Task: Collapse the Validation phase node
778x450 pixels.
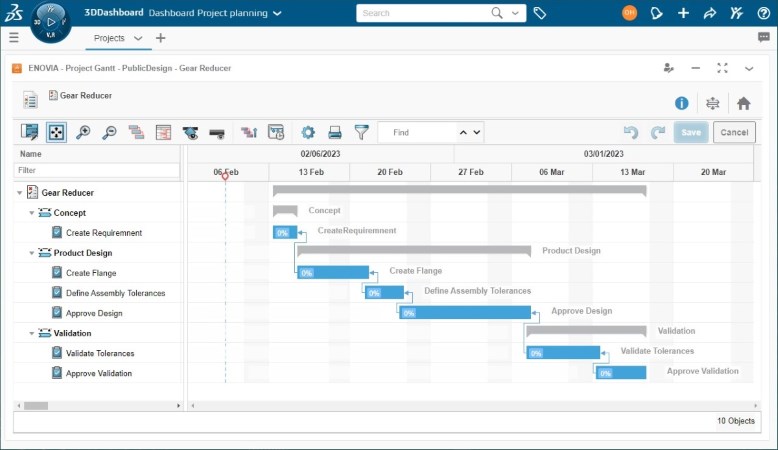Action: point(32,333)
